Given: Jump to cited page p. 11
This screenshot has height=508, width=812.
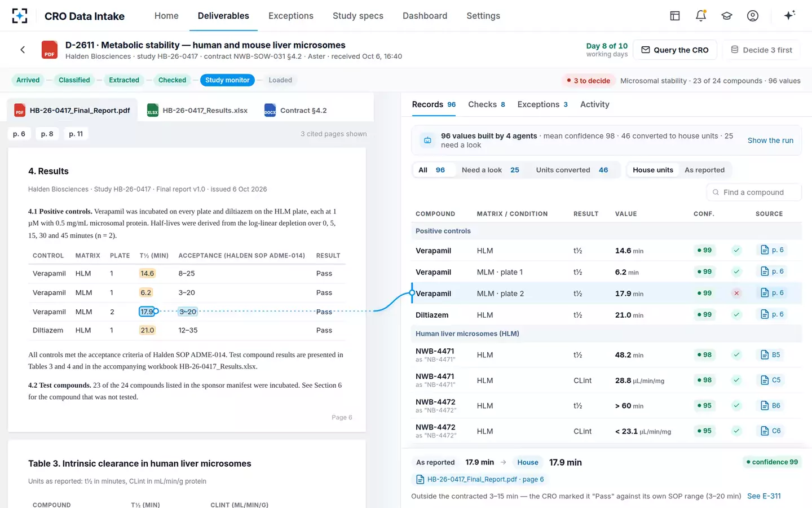Looking at the screenshot, I should tap(76, 134).
